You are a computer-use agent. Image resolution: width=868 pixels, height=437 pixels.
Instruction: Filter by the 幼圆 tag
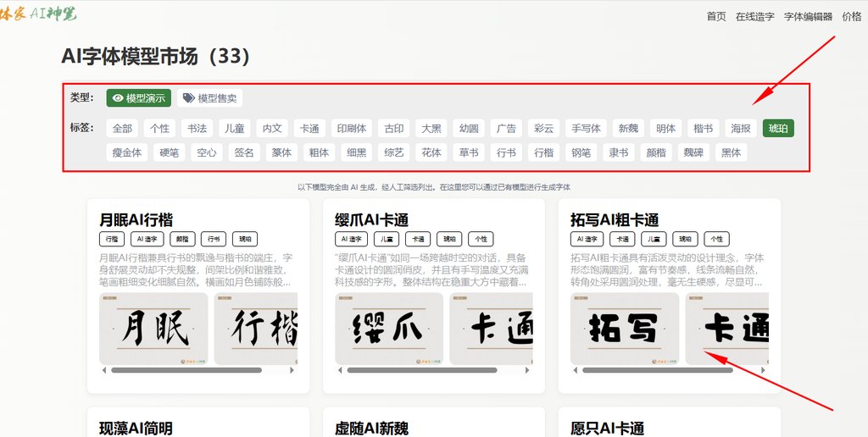coord(469,129)
